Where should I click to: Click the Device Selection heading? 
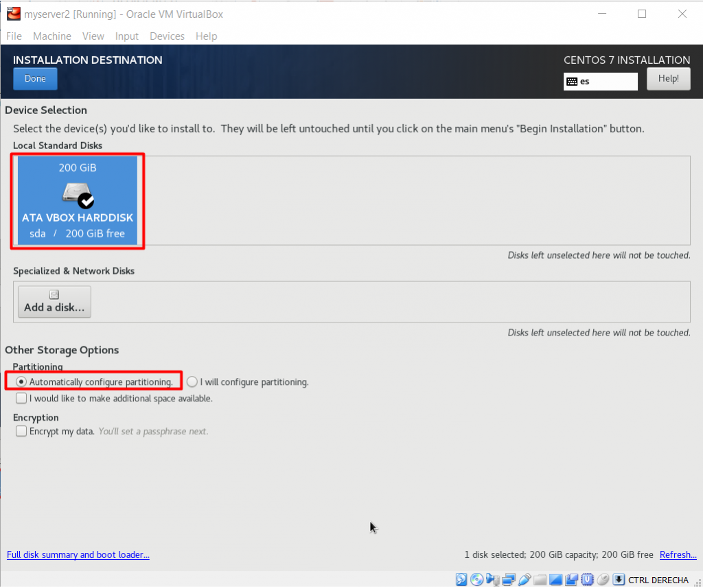coord(46,110)
